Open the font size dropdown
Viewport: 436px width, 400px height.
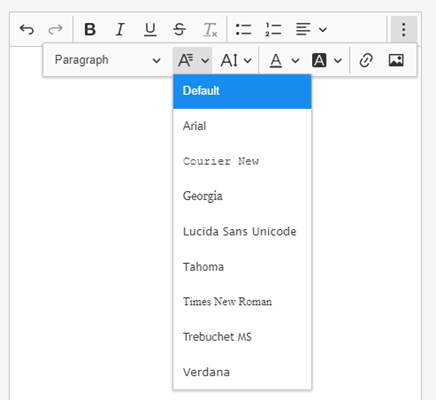pyautogui.click(x=235, y=60)
